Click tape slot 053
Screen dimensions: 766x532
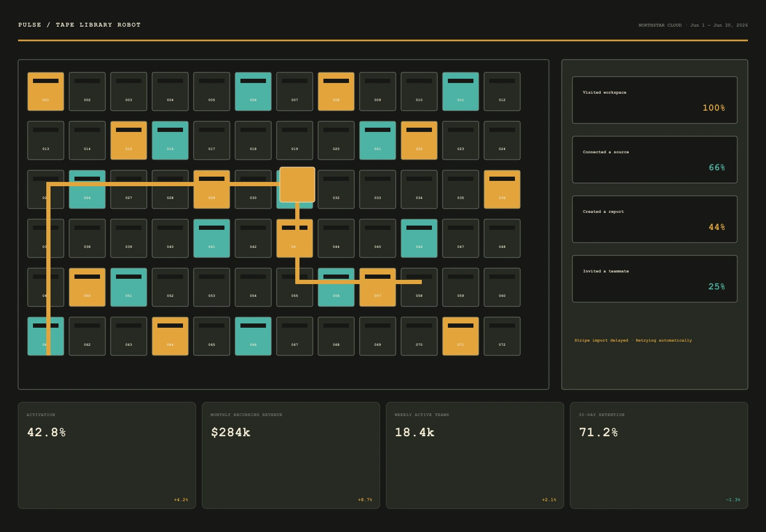212,287
